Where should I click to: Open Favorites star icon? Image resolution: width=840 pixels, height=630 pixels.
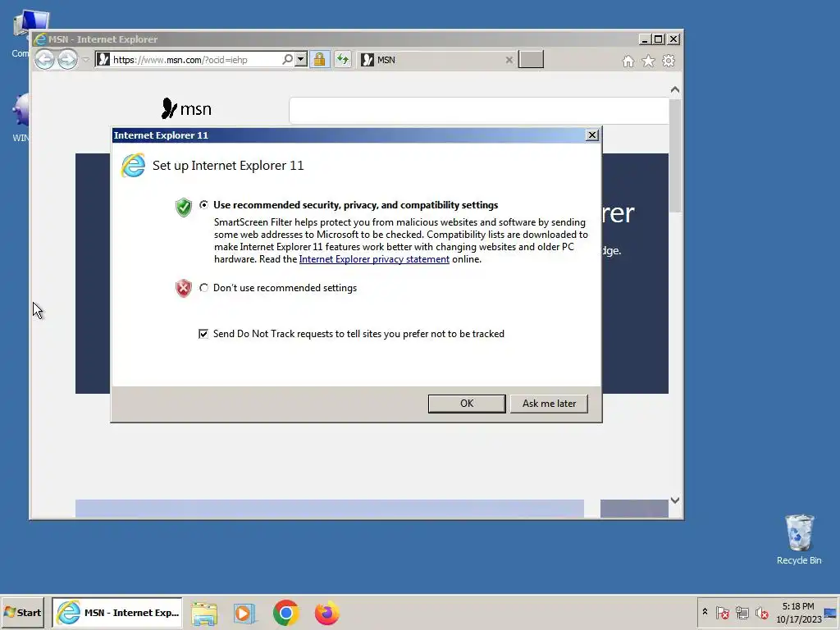[648, 61]
